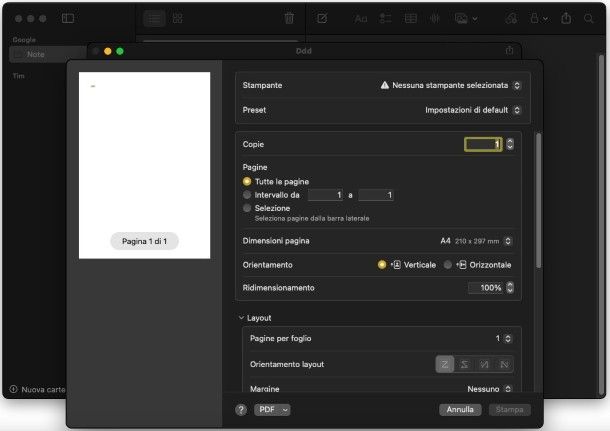610x431 pixels.
Task: Open the Preset dropdown menu
Action: click(473, 109)
